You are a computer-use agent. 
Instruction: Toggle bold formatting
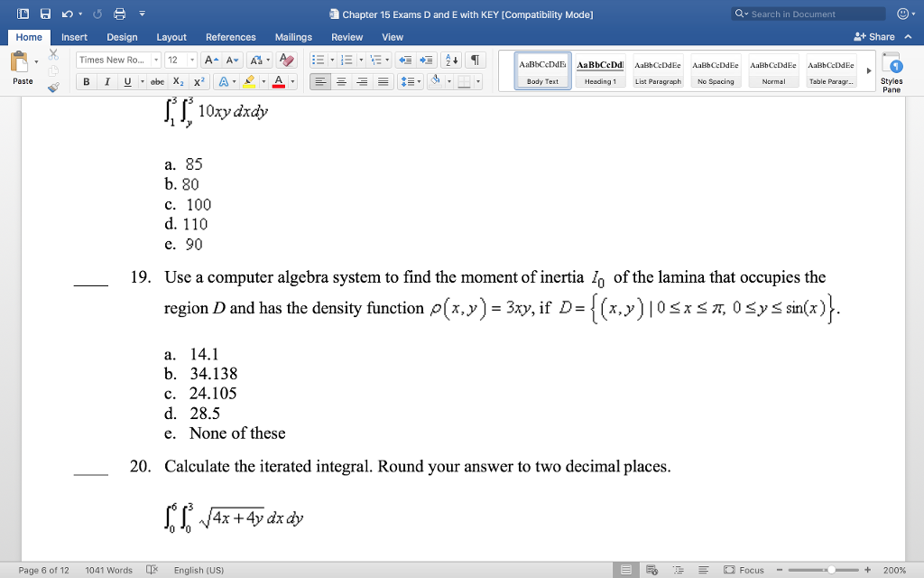point(86,81)
